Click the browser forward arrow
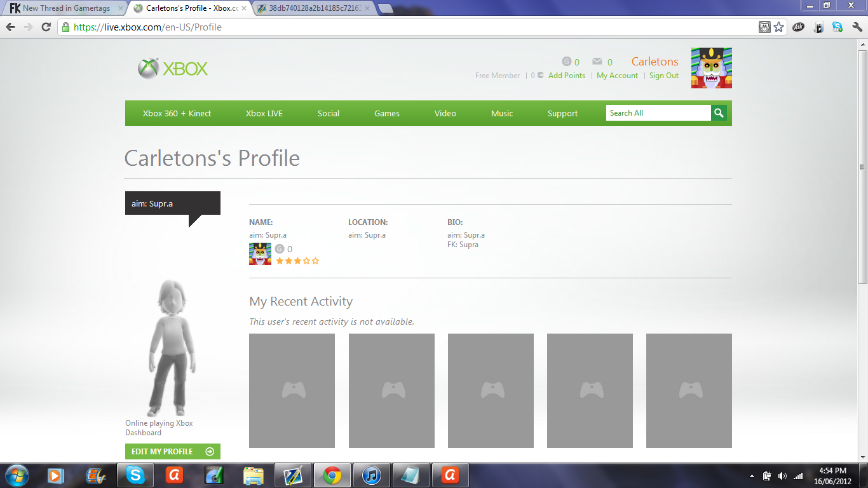868x488 pixels. coord(28,27)
